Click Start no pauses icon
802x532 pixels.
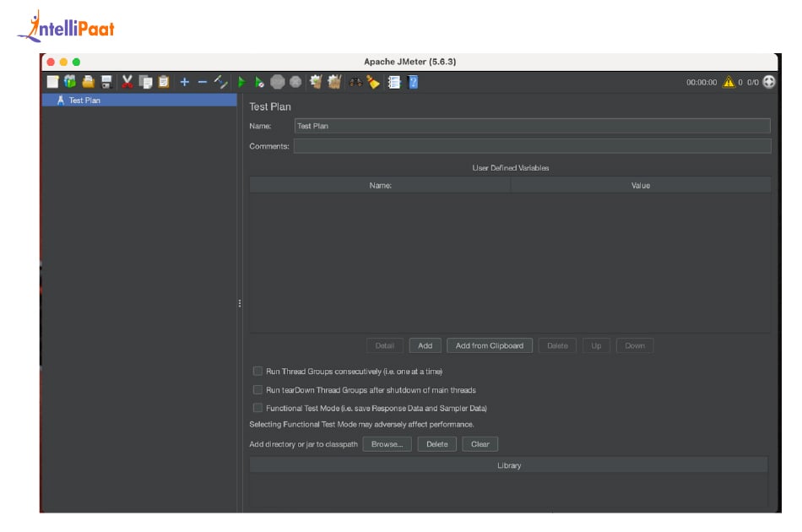click(x=259, y=82)
